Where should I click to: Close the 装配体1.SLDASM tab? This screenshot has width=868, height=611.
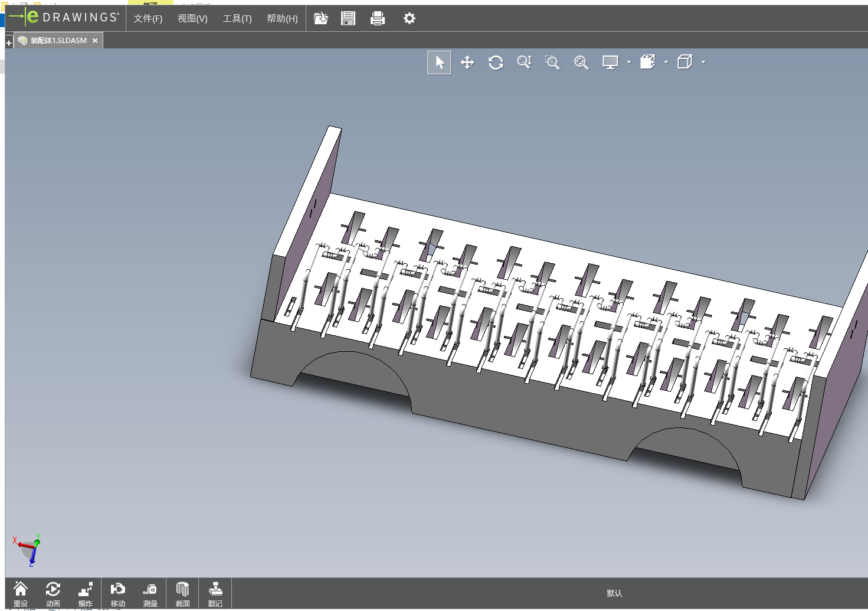tap(95, 41)
